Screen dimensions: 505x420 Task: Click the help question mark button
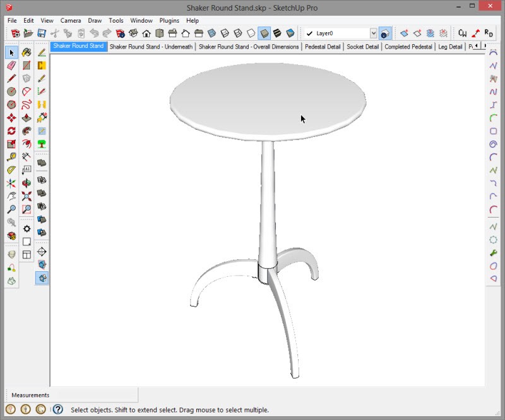(57, 410)
